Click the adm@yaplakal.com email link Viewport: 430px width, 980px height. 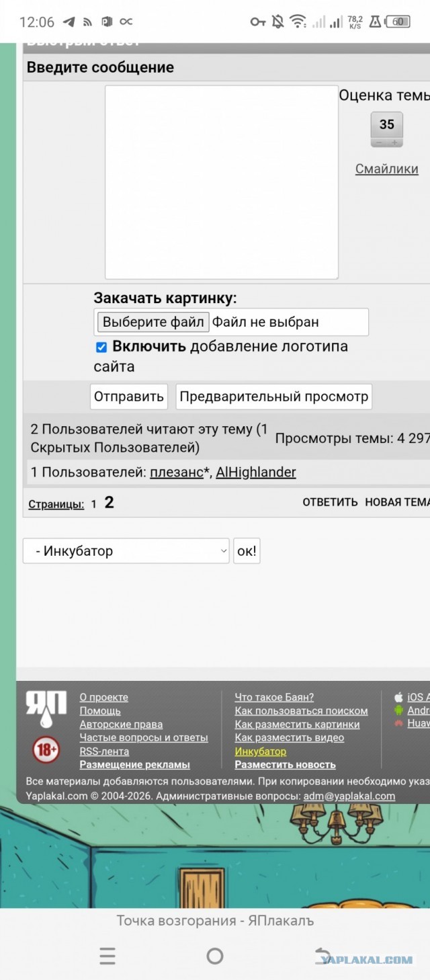(x=349, y=796)
